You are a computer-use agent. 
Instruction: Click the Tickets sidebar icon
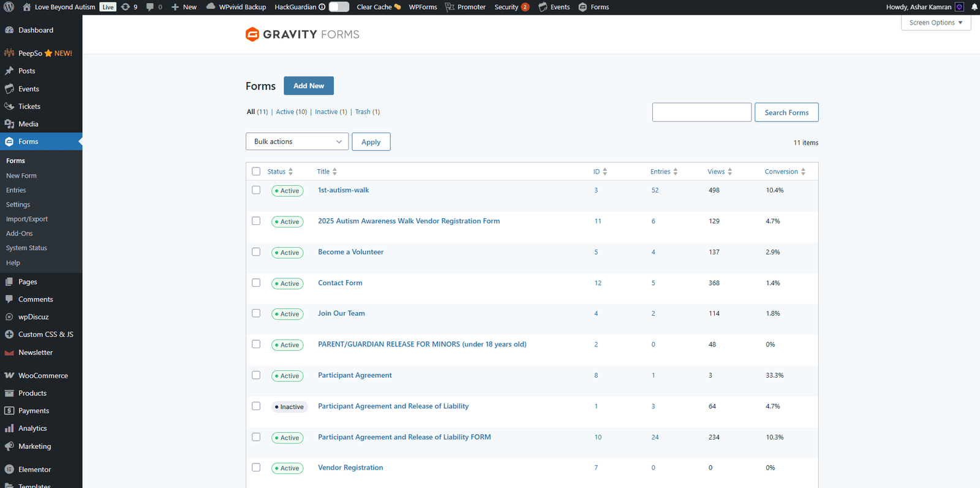[9, 106]
